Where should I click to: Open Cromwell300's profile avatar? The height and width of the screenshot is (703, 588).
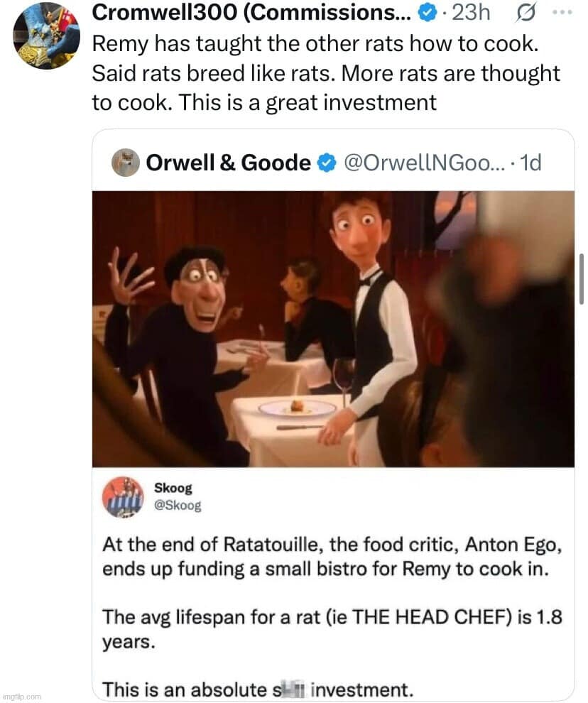[x=46, y=35]
